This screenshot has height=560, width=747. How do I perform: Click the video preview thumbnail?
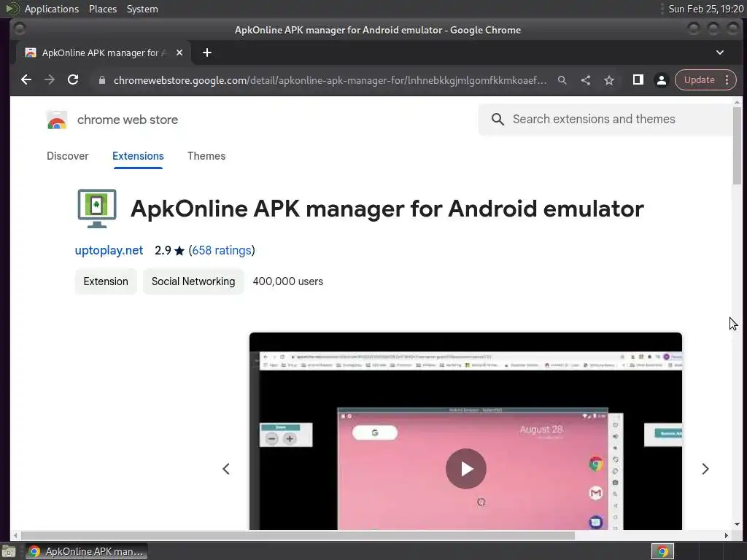465,431
